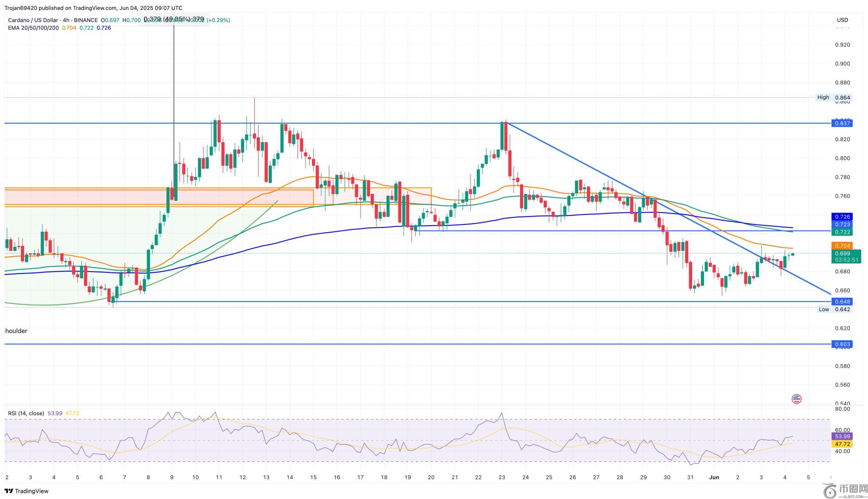Click the watermark logo in bottom-right corner
This screenshot has width=868, height=499.
844,491
